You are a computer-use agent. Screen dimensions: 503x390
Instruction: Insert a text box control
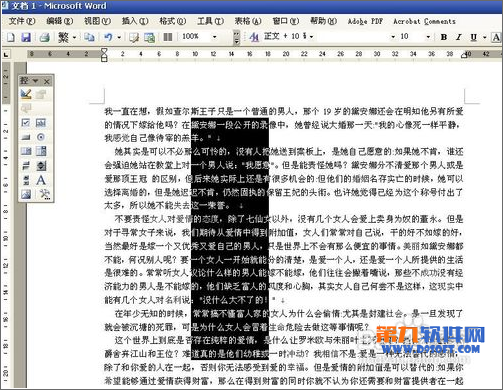point(41,123)
